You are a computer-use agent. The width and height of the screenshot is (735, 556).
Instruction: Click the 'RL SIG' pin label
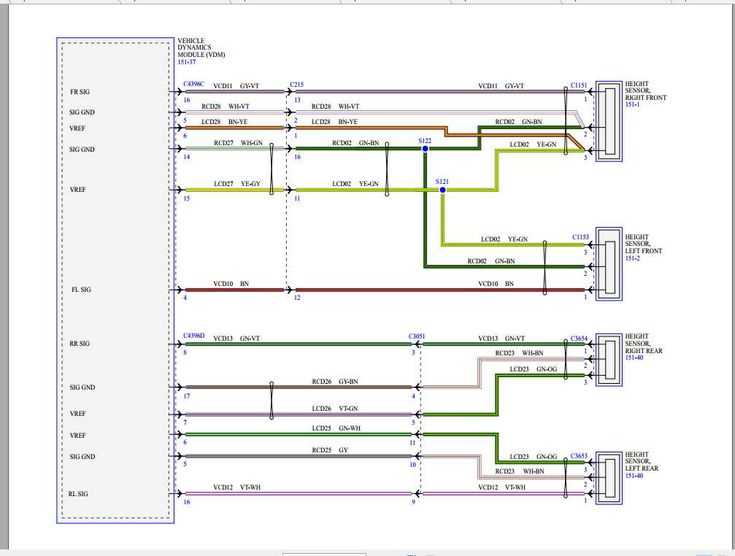click(x=78, y=494)
